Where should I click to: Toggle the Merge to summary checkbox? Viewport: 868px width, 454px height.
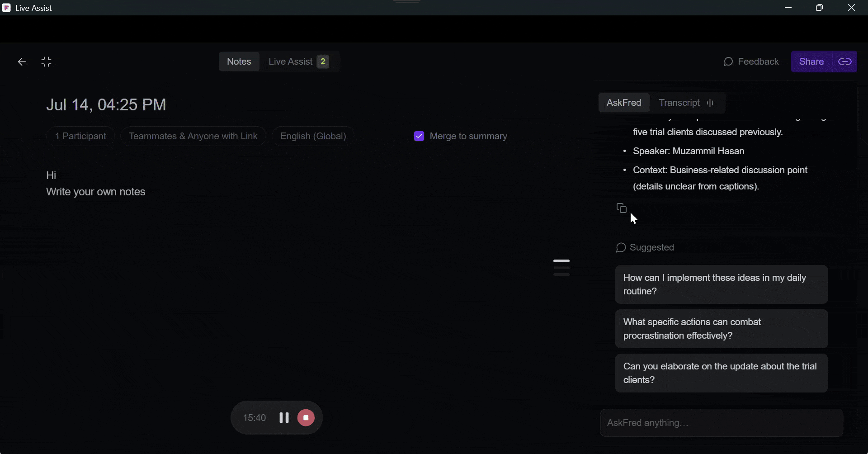tap(419, 136)
